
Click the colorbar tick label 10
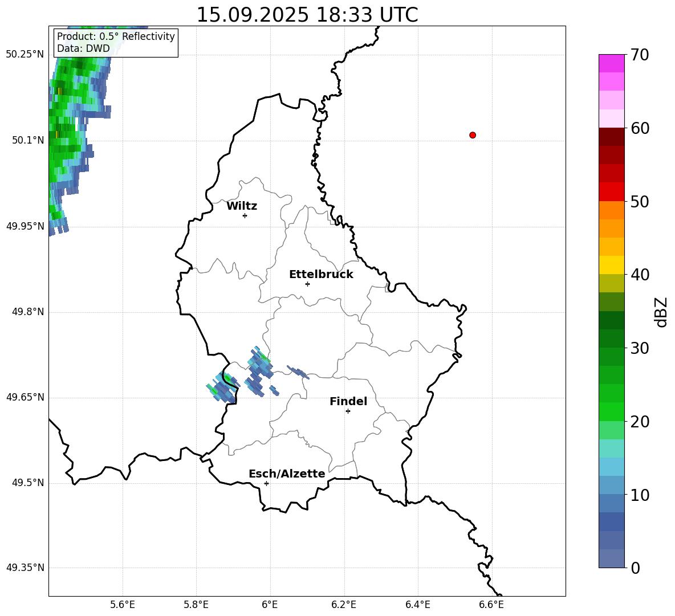[640, 495]
